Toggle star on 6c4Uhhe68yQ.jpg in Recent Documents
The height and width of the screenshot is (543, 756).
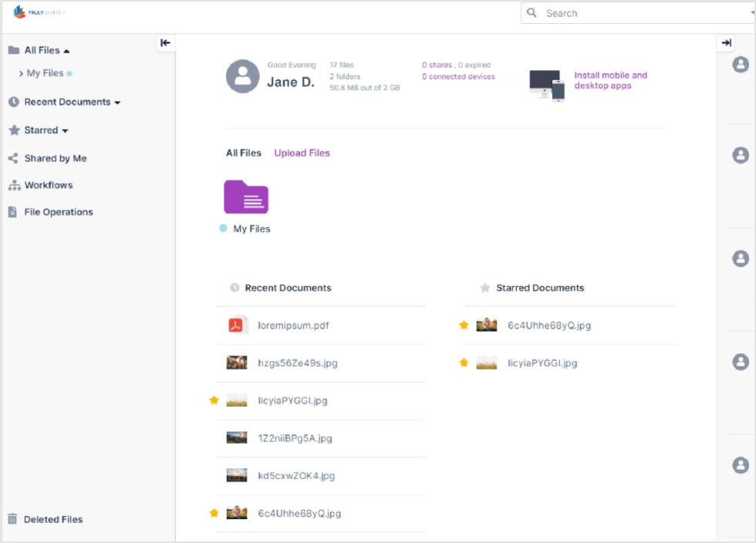tap(214, 513)
